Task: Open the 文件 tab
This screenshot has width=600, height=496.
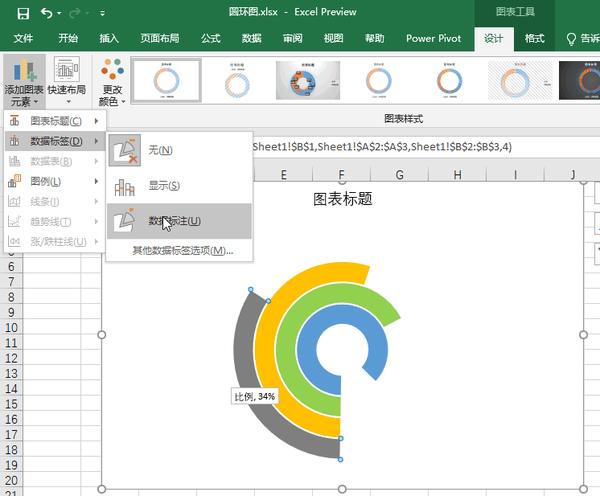Action: click(x=23, y=38)
